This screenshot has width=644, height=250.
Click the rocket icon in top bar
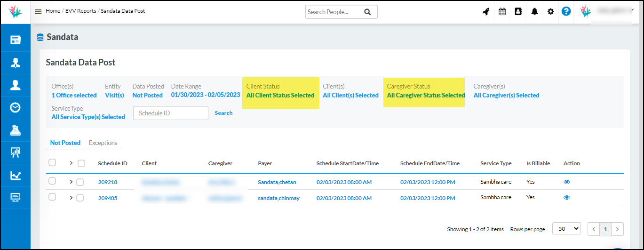coord(486,12)
